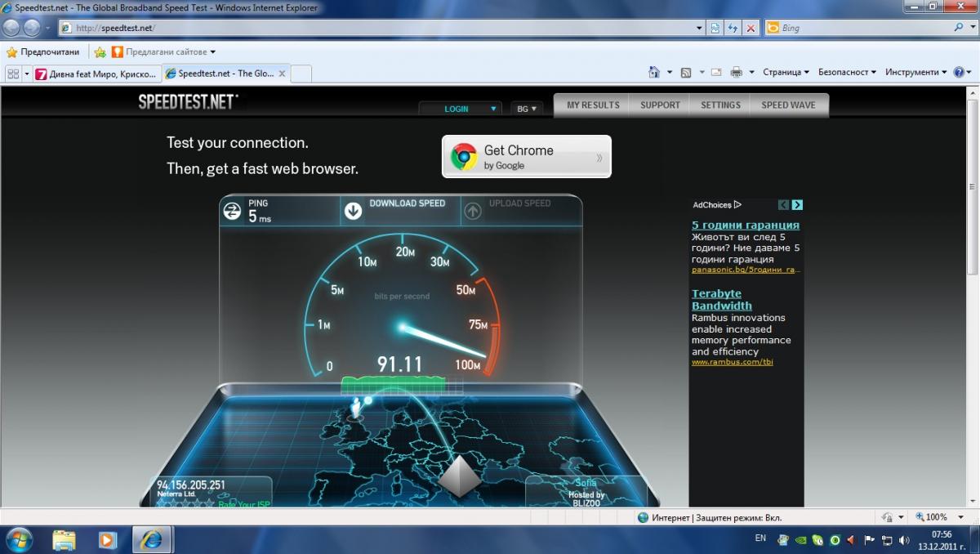Open the MY RESULTS tab
This screenshot has height=554, width=980.
pos(593,105)
